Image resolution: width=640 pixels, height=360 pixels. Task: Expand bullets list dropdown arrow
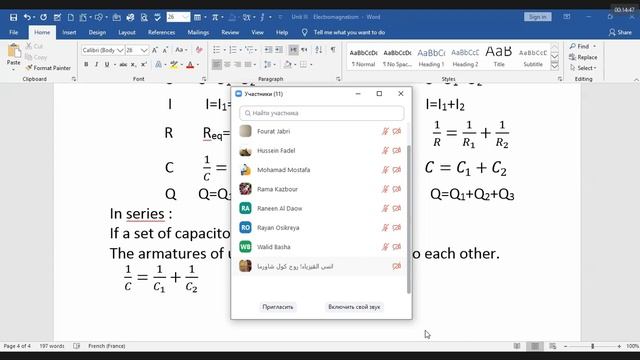[x=224, y=50]
